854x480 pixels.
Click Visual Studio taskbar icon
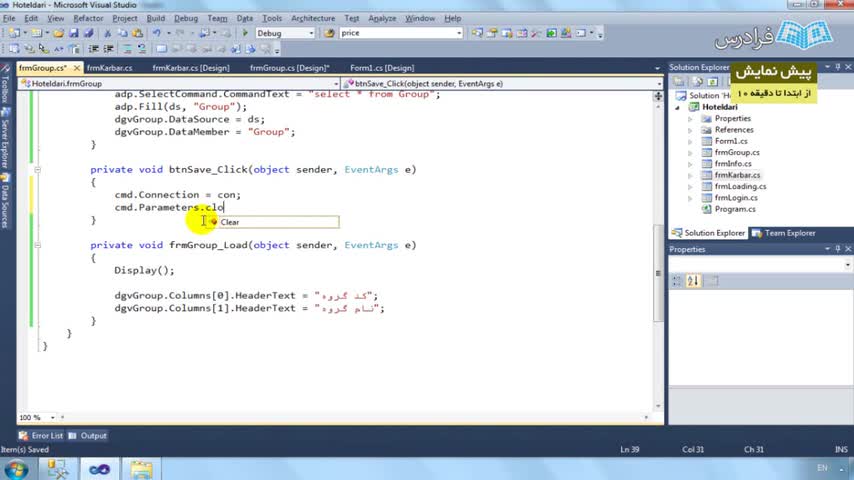pyautogui.click(x=99, y=469)
